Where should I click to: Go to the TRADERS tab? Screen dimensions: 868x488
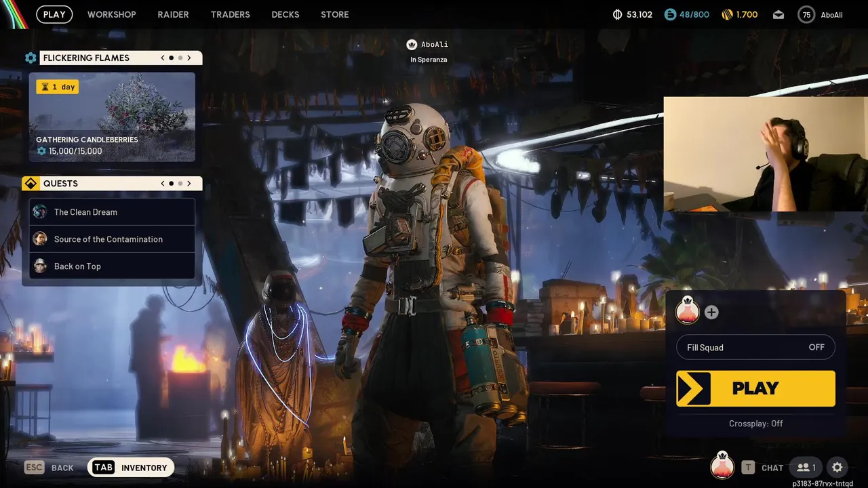[230, 14]
